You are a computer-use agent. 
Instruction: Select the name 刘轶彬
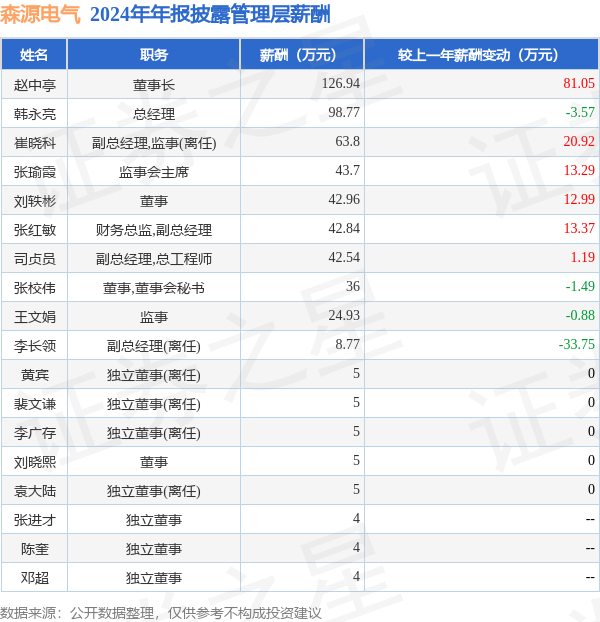35,201
